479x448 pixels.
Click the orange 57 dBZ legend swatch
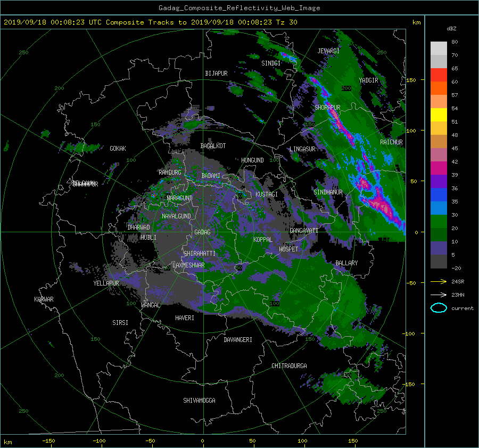tap(439, 88)
